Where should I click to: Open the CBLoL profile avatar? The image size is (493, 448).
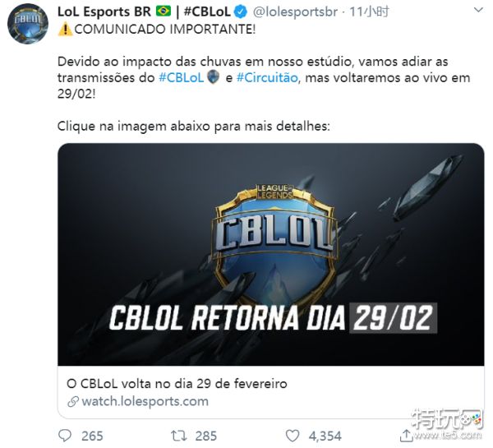[28, 24]
